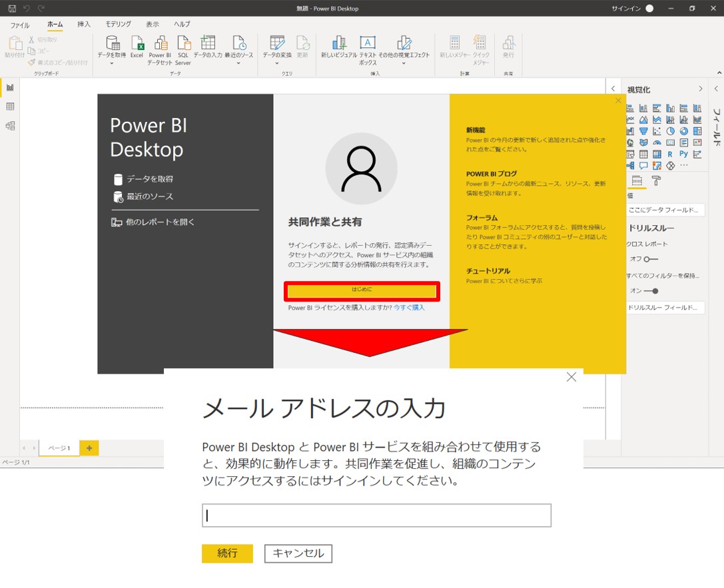Viewport: 724px width, 588px height.
Task: Expand the recent sources dropdown
Action: click(238, 64)
